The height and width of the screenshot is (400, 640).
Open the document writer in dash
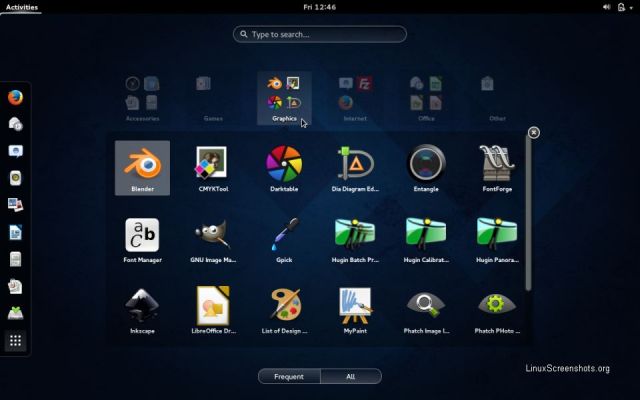point(16,232)
